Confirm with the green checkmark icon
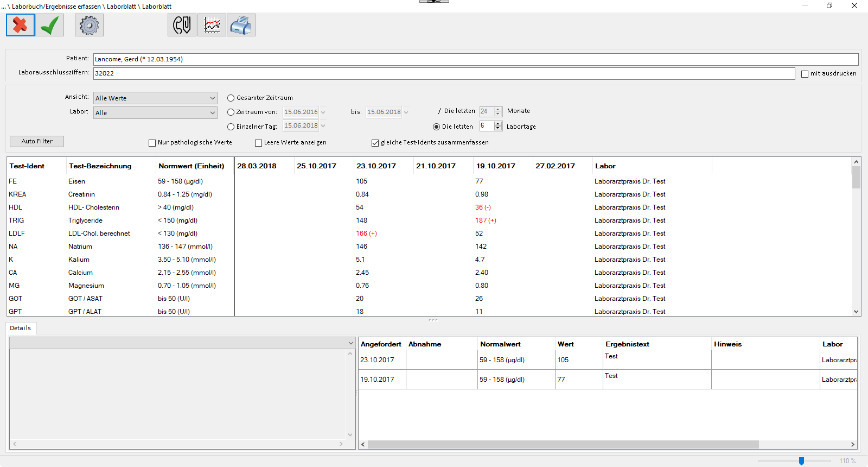The image size is (868, 467). click(x=50, y=25)
